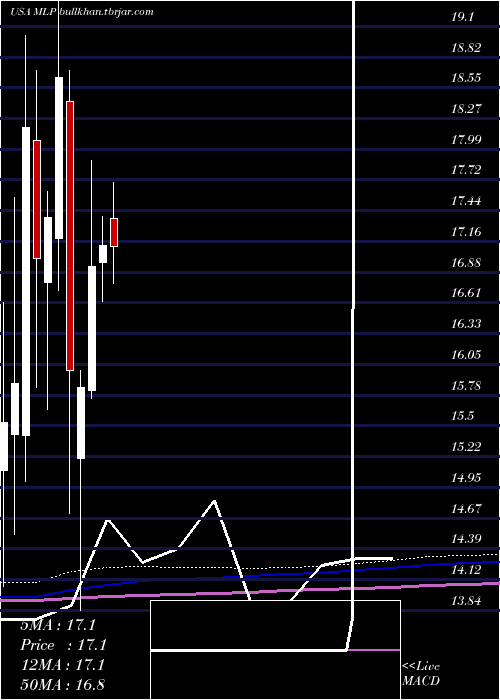
Task: Click the 50MA : 16.8 reading
Action: [x=62, y=684]
